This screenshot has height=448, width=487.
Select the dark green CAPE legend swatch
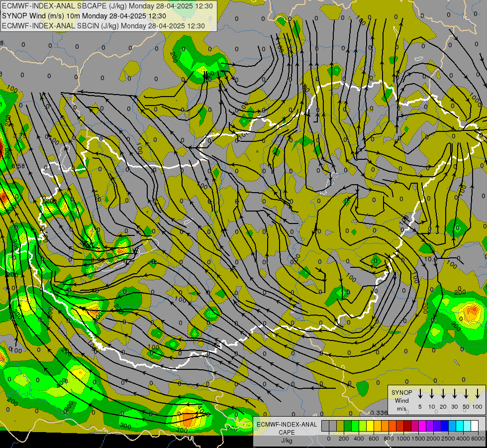pos(348,426)
